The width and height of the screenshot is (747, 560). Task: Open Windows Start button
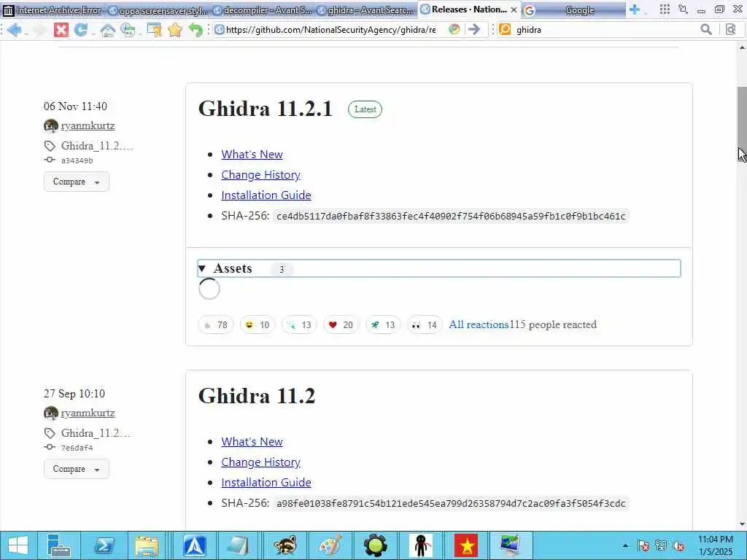[x=18, y=545]
